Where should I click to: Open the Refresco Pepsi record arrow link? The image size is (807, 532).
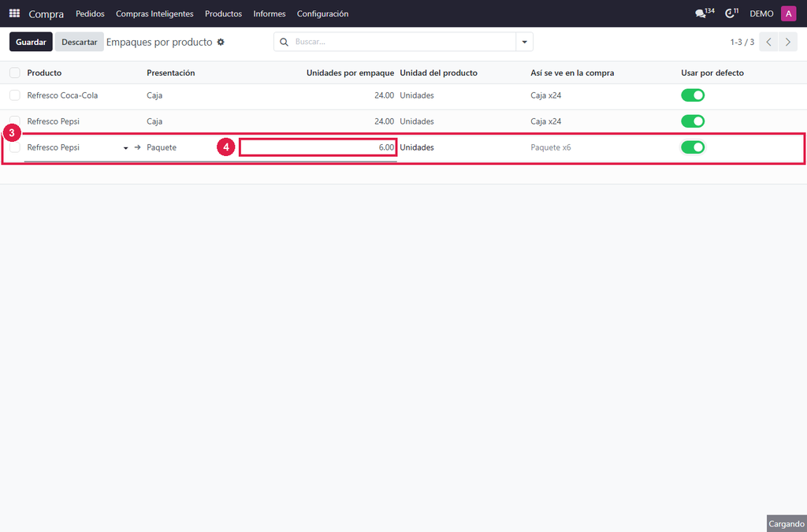tap(137, 147)
